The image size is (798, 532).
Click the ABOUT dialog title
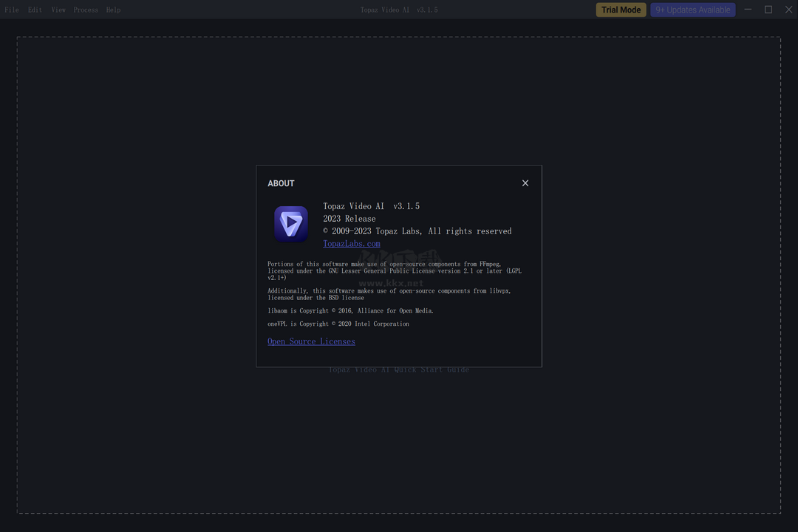click(x=281, y=183)
